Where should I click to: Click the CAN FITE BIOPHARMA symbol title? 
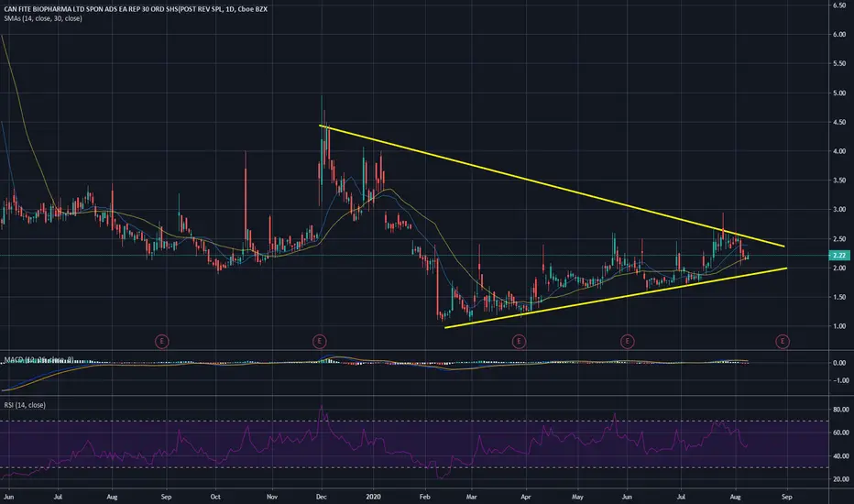[x=136, y=9]
